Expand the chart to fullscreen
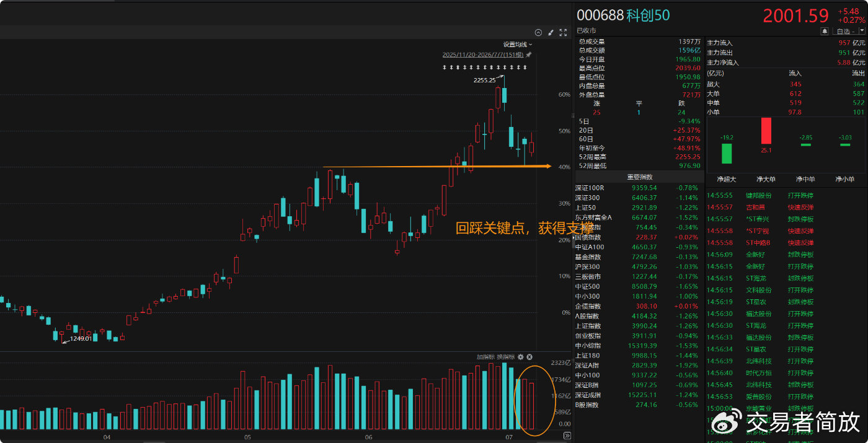Screen dimensions: 868x443 click(x=563, y=33)
